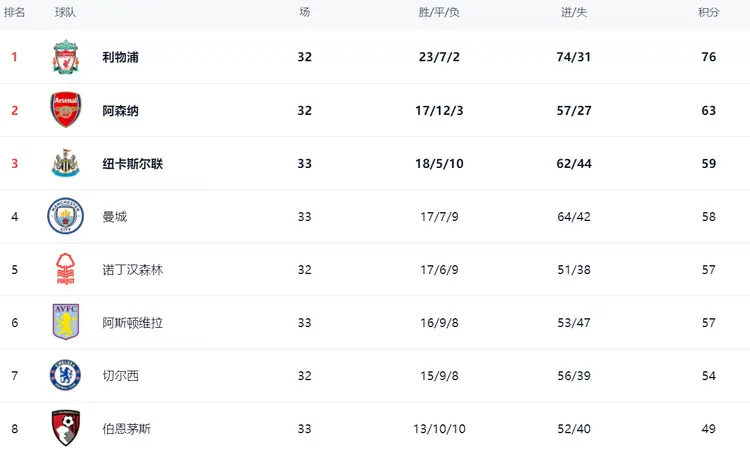
Task: Open team name 曼城
Action: [115, 217]
